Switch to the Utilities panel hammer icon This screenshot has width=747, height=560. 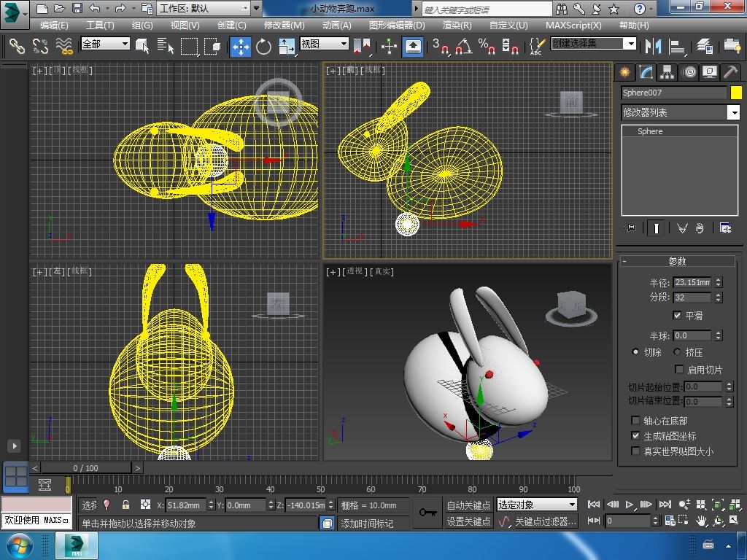point(729,72)
